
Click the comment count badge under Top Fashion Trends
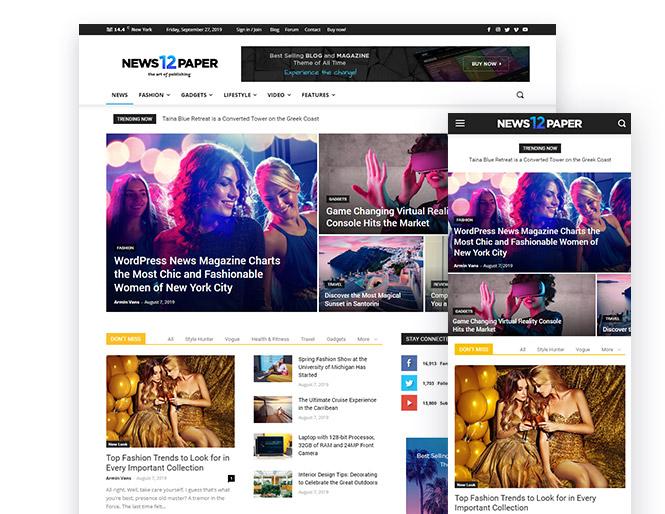[x=231, y=478]
